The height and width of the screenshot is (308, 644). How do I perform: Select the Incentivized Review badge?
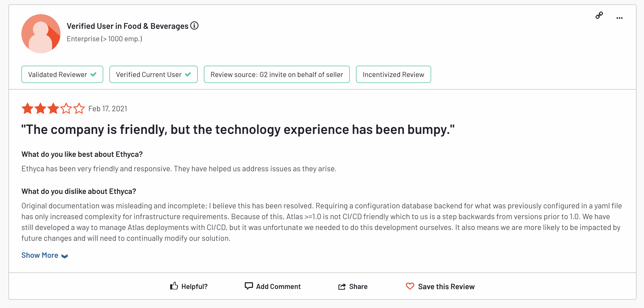(393, 74)
